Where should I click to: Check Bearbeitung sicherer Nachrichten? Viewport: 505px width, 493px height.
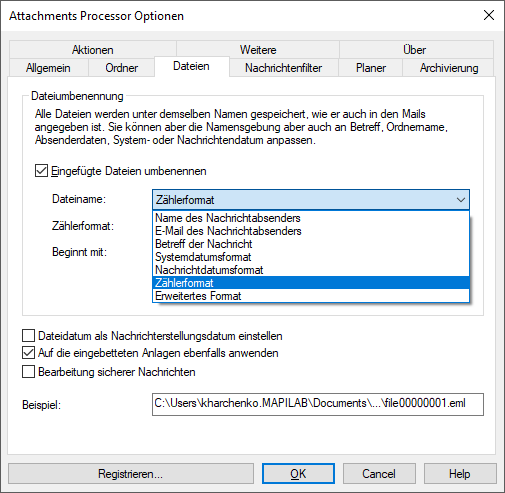[x=28, y=372]
